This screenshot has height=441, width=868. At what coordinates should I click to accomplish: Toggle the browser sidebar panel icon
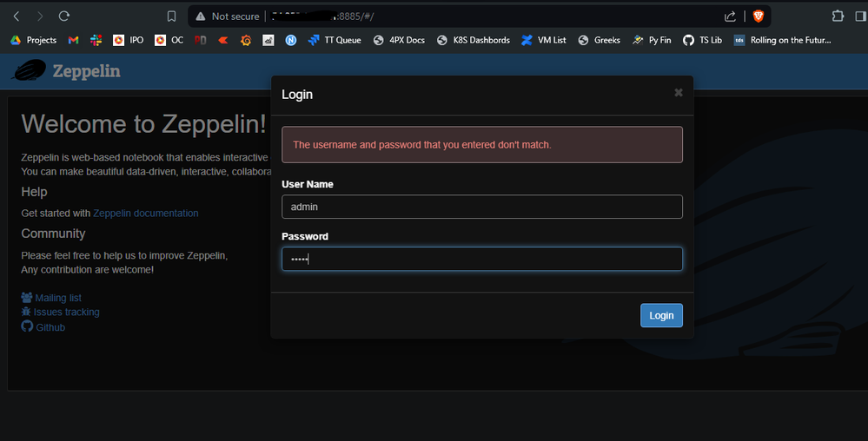(x=861, y=16)
